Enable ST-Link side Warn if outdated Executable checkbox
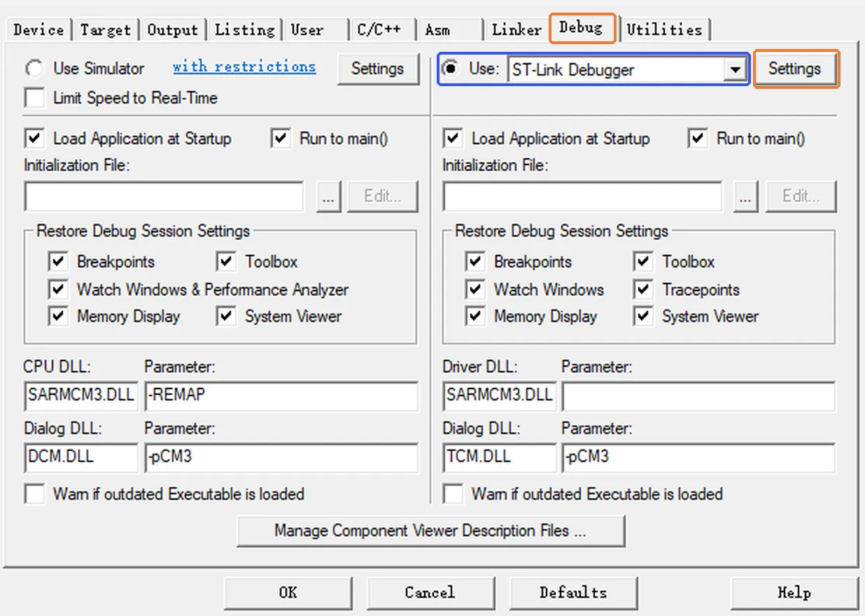 tap(453, 493)
